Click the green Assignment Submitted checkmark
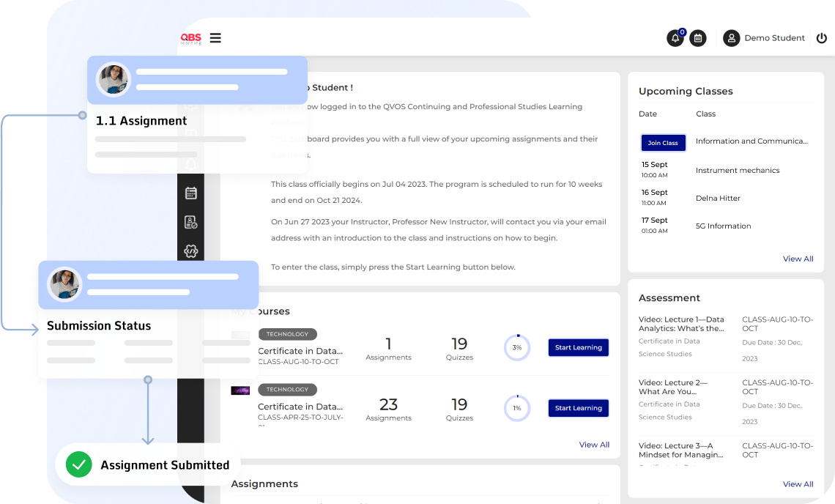The height and width of the screenshot is (504, 835). pyautogui.click(x=78, y=464)
